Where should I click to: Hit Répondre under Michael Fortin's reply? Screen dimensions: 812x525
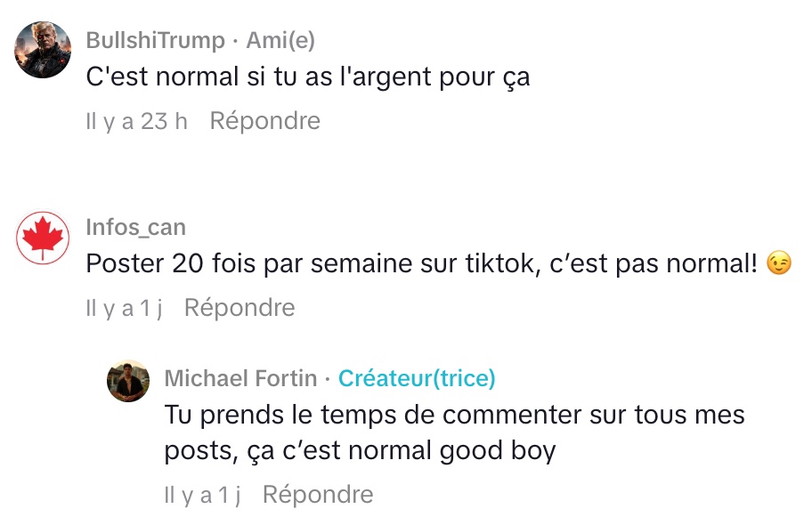tap(318, 495)
